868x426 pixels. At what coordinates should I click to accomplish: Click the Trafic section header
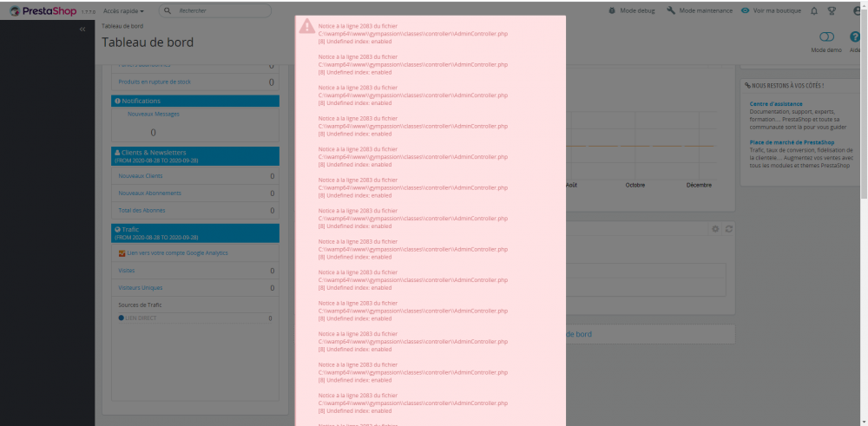click(195, 233)
